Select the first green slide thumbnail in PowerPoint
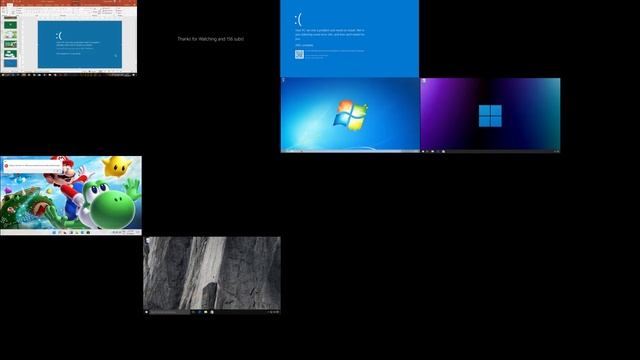This screenshot has width=640, height=360. coord(11,24)
